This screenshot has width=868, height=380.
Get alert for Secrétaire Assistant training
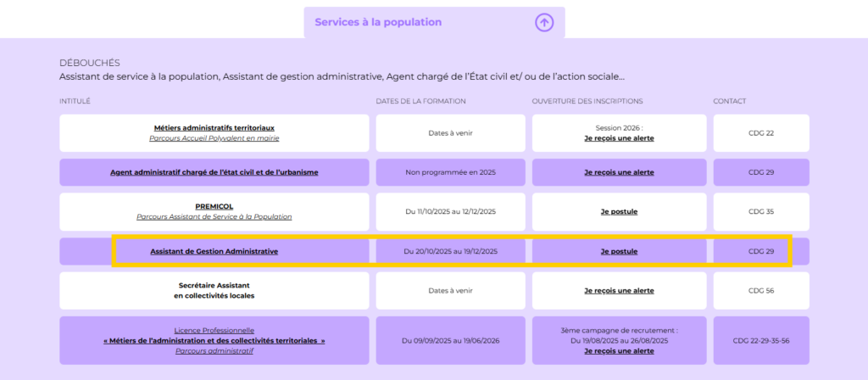[x=619, y=291]
